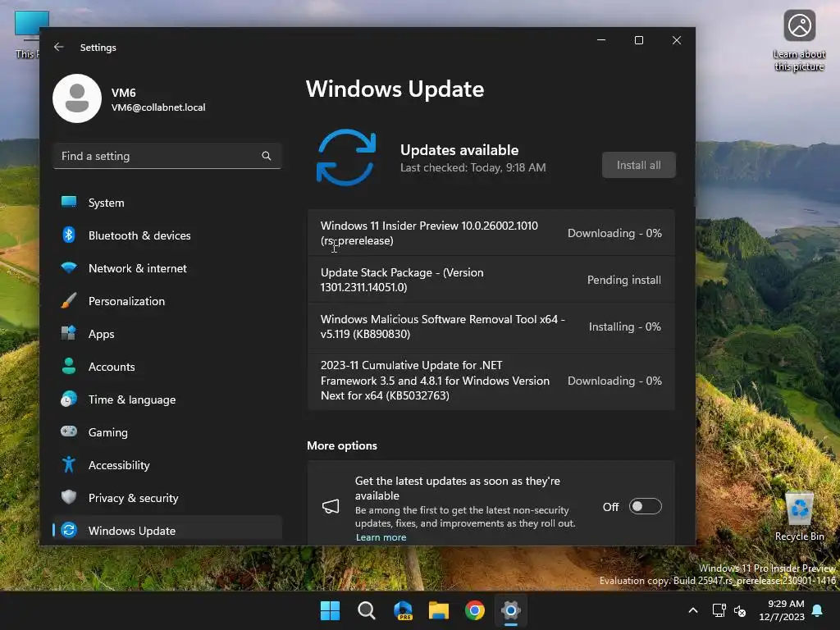Image resolution: width=840 pixels, height=630 pixels.
Task: Open the Recycle Bin on desktop
Action: [799, 517]
